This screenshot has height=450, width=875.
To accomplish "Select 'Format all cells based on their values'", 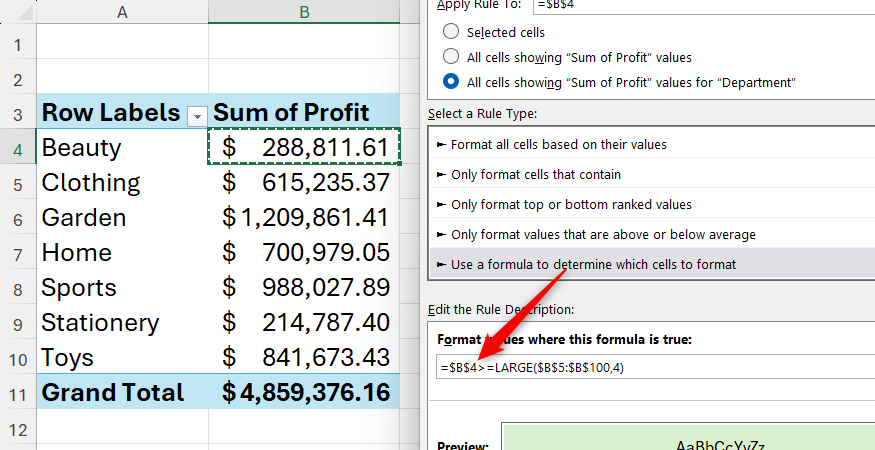I will (652, 145).
